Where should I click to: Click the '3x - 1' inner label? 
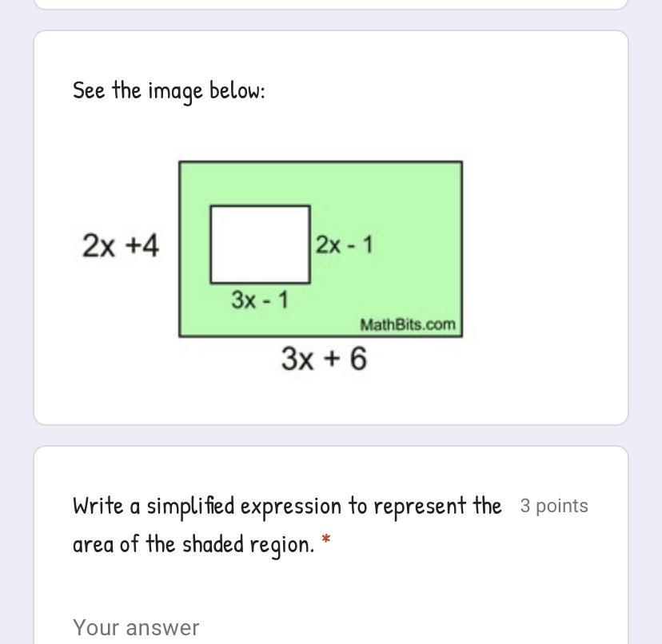tap(260, 300)
